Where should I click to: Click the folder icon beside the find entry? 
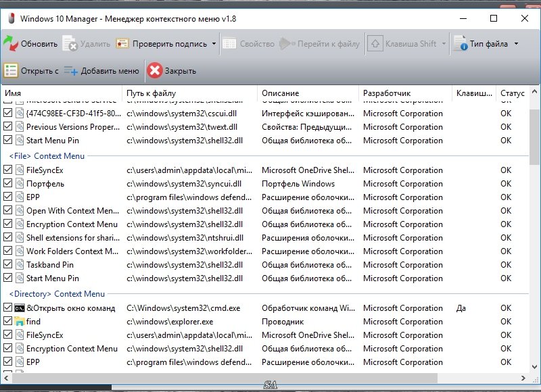click(x=20, y=322)
